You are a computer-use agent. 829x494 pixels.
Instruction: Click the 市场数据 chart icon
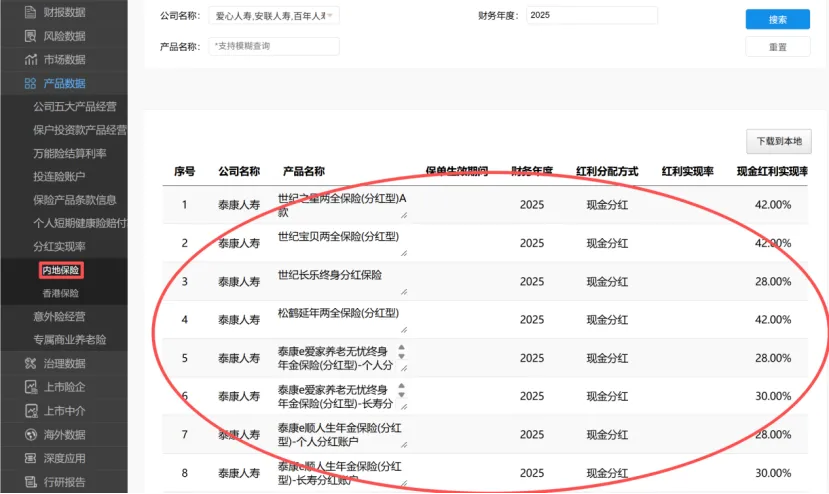pos(31,59)
